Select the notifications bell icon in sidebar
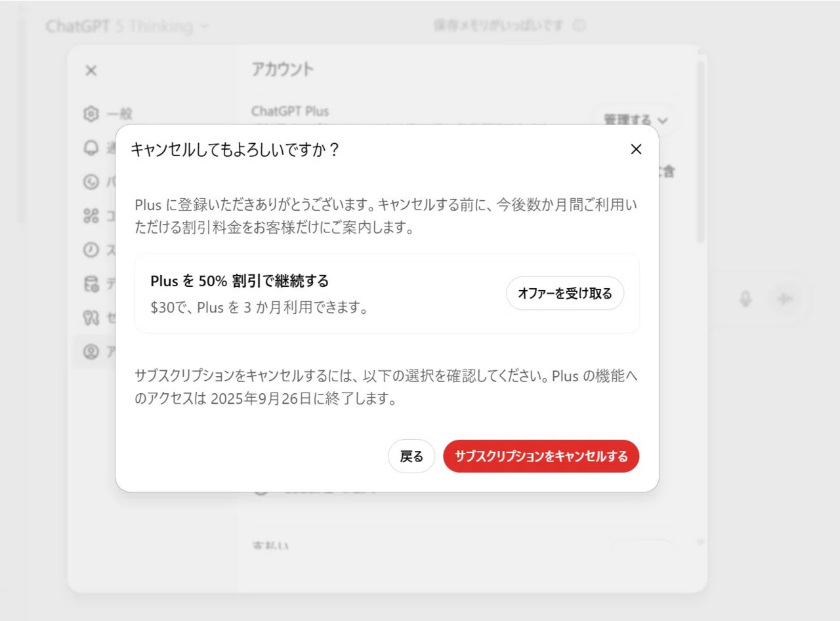This screenshot has width=840, height=621. [x=91, y=148]
